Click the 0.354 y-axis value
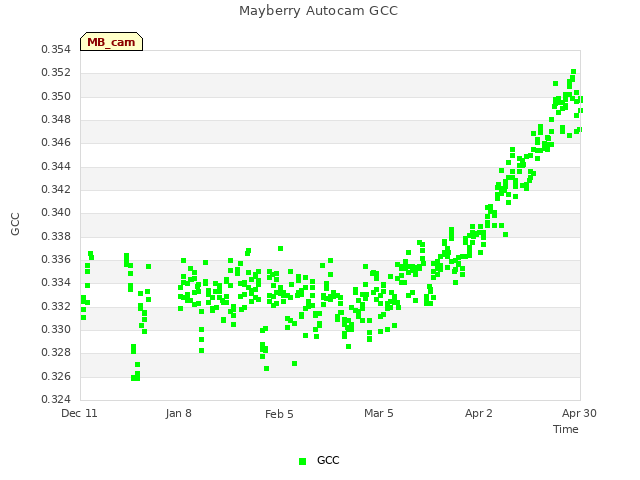 point(56,49)
